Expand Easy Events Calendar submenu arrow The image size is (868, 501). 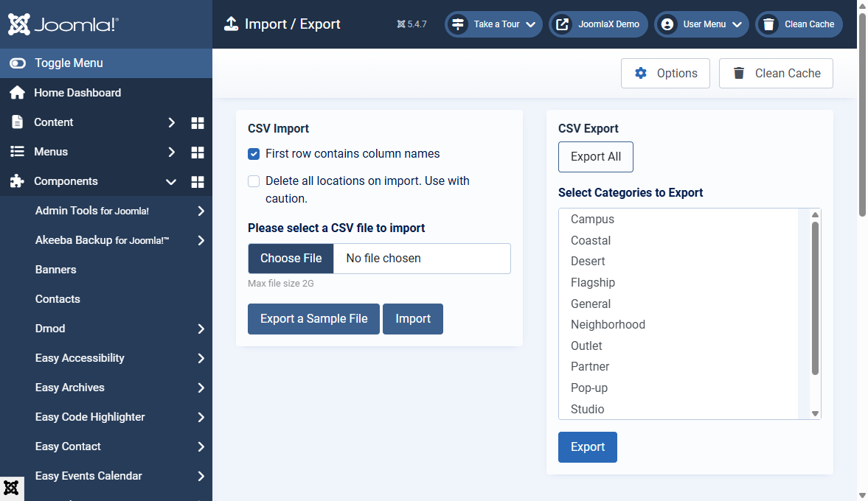(x=201, y=476)
